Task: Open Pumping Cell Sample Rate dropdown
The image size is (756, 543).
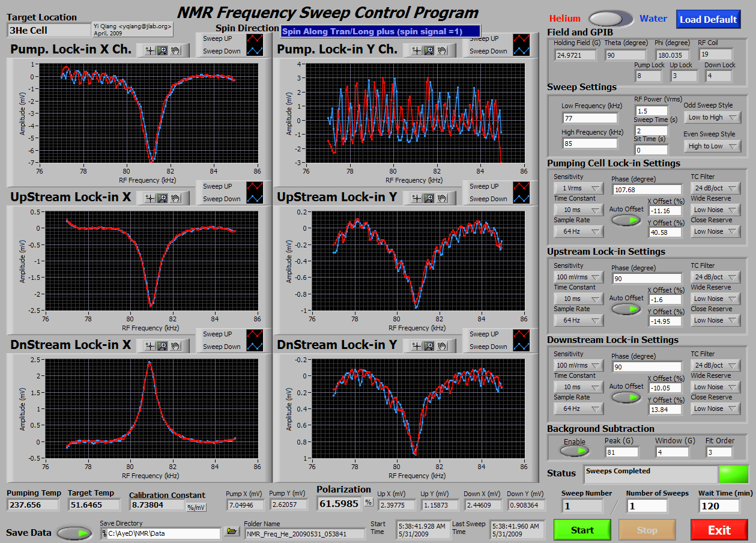Action: click(578, 231)
